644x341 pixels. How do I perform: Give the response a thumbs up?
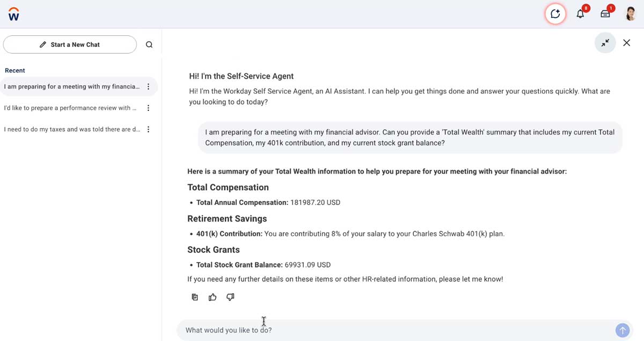(213, 297)
